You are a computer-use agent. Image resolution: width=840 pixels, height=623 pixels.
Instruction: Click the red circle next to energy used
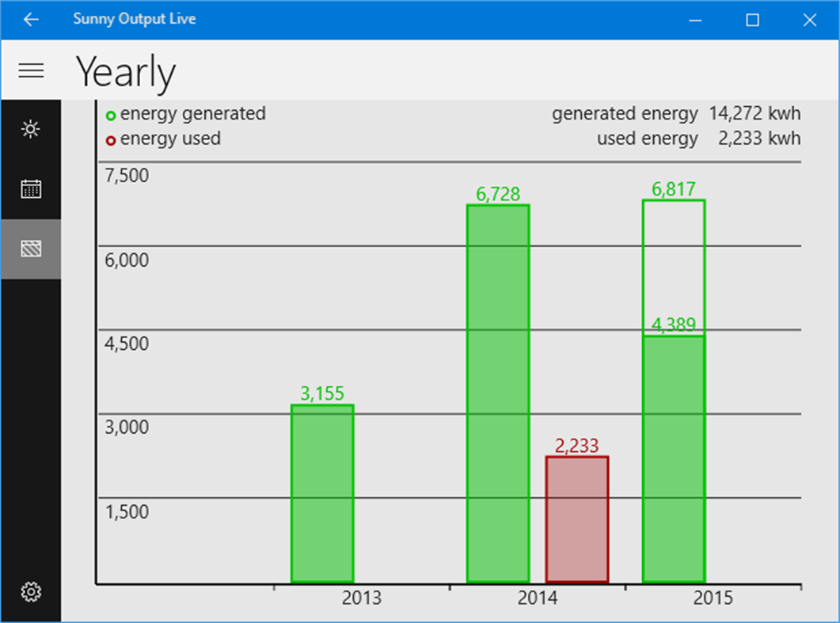[x=112, y=140]
